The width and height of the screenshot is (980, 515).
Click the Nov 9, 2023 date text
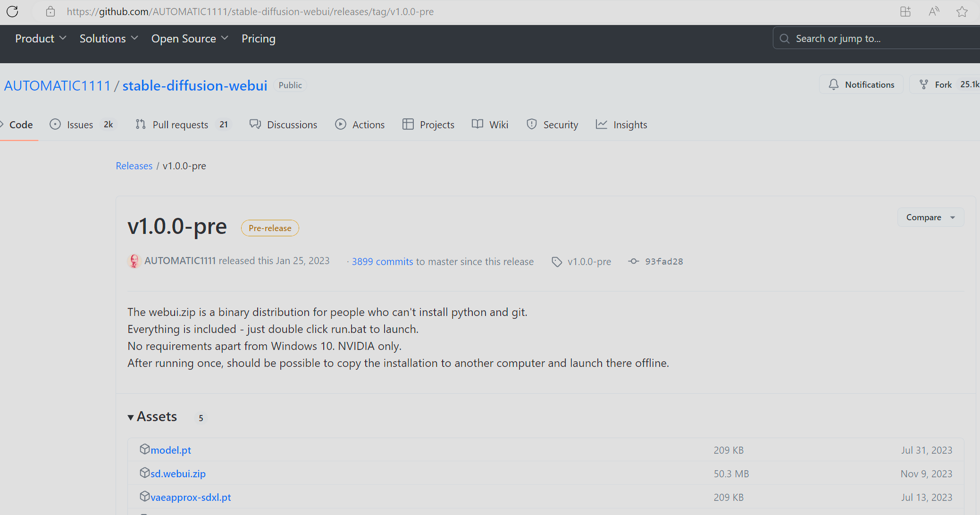tap(926, 473)
